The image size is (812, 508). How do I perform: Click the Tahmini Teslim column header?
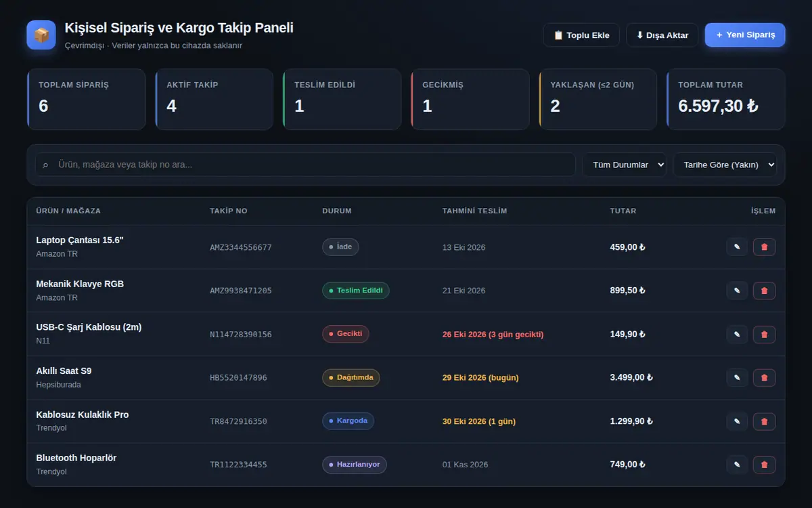[474, 211]
